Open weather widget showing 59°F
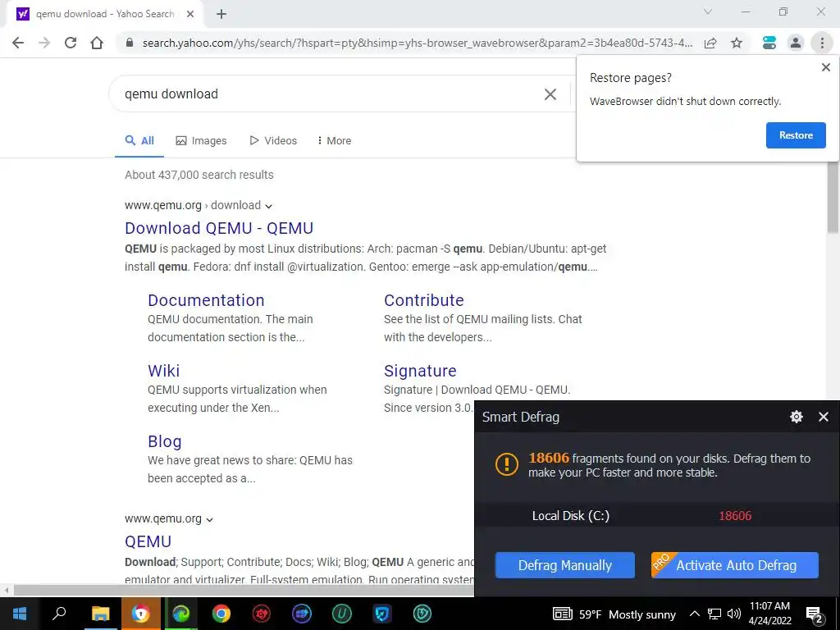This screenshot has height=630, width=840. [x=614, y=614]
